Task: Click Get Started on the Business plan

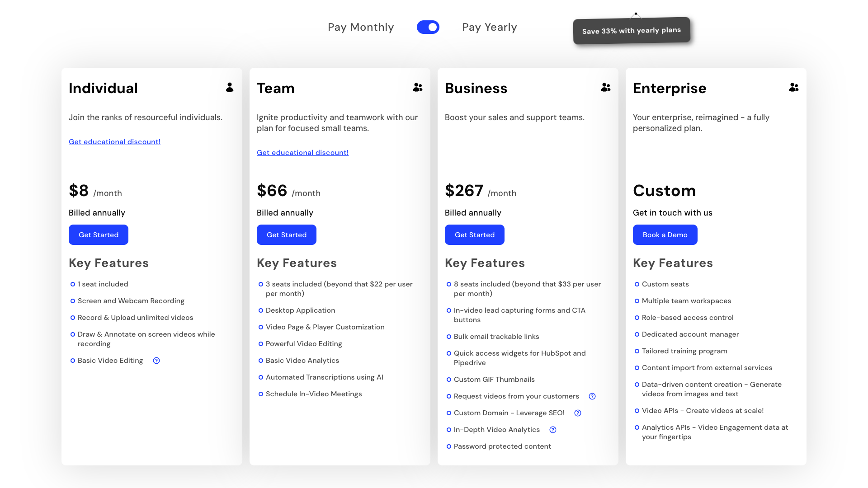Action: pyautogui.click(x=474, y=235)
